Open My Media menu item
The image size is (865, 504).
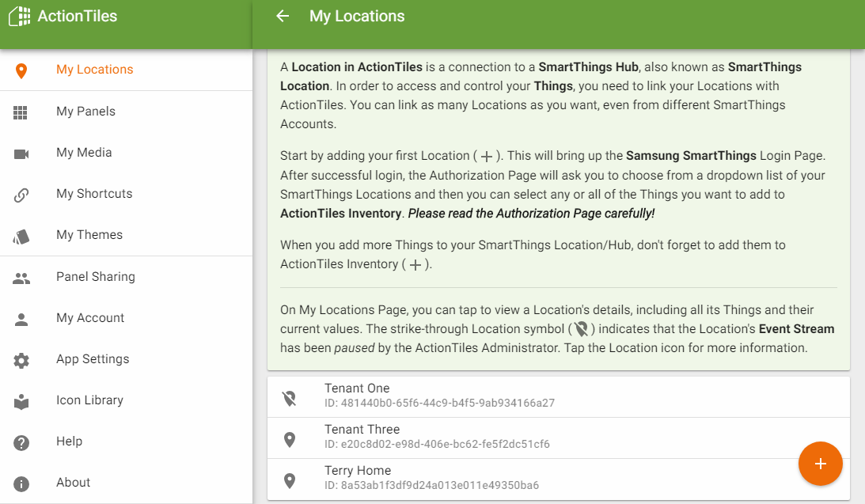pyautogui.click(x=127, y=153)
